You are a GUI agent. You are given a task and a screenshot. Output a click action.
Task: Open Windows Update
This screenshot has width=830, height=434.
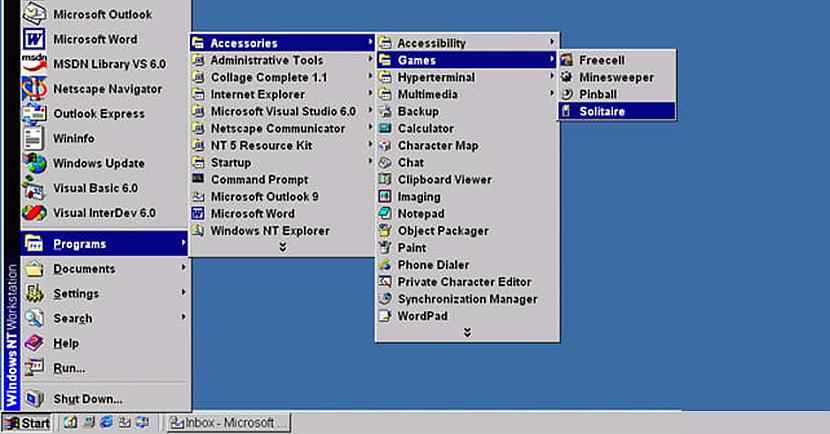[105, 163]
